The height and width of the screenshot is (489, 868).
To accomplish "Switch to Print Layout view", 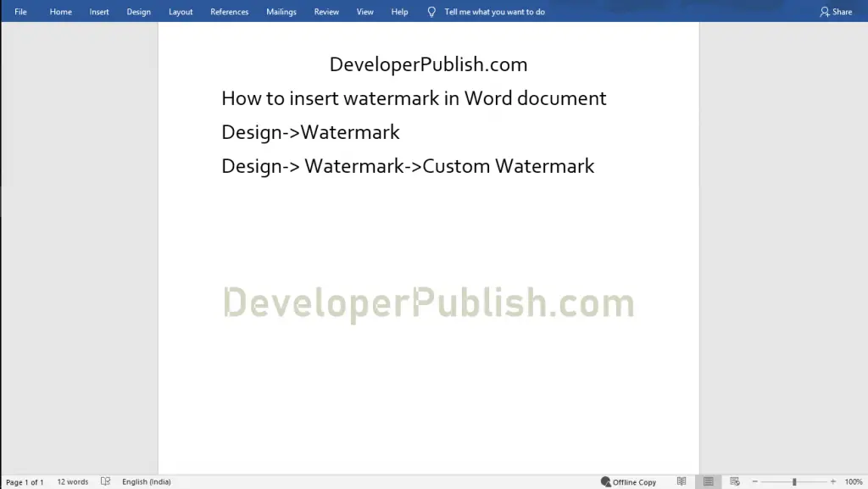I will pos(708,482).
